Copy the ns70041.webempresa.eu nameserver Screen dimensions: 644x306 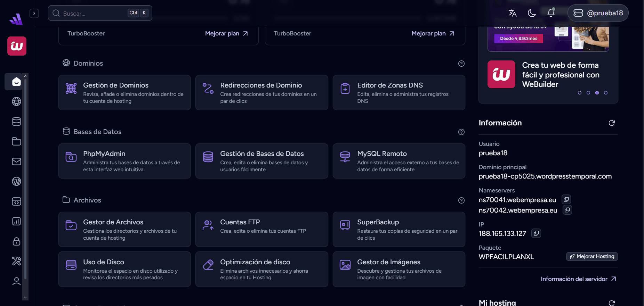(x=566, y=200)
